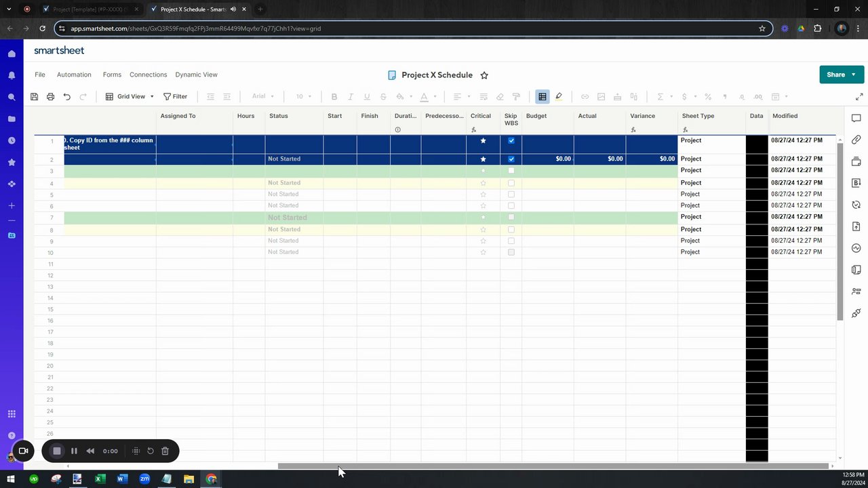Use the format painter icon
Viewport: 868px width, 488px height.
[x=516, y=97]
